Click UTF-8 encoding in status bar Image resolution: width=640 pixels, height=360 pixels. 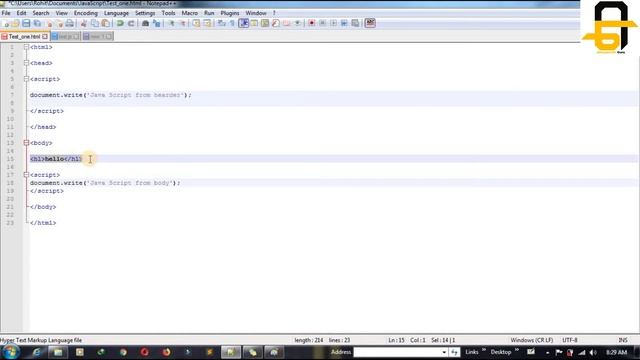point(570,340)
